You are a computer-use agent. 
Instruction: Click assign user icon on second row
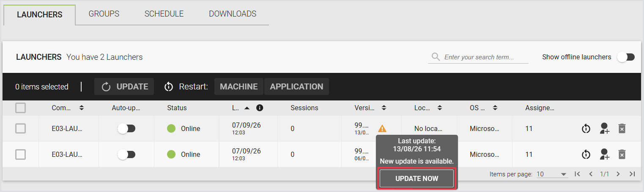tap(605, 154)
